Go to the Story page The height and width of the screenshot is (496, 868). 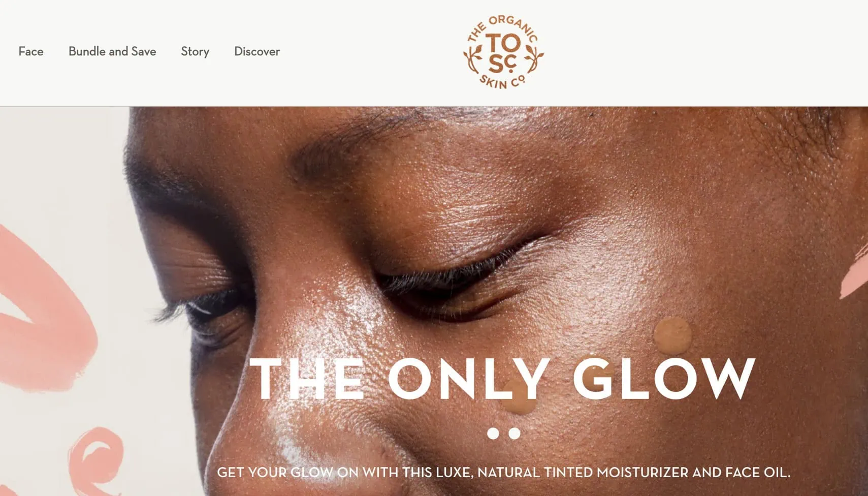pos(195,52)
